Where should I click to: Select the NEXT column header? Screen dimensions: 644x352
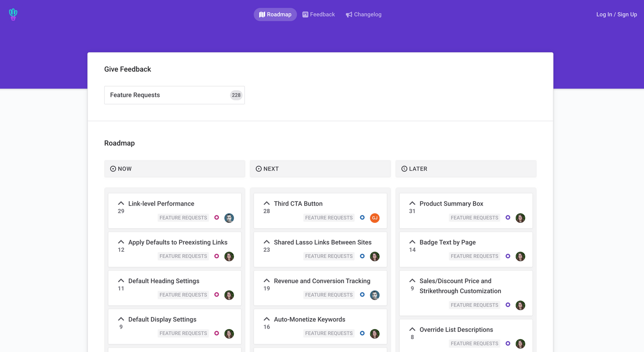click(320, 169)
